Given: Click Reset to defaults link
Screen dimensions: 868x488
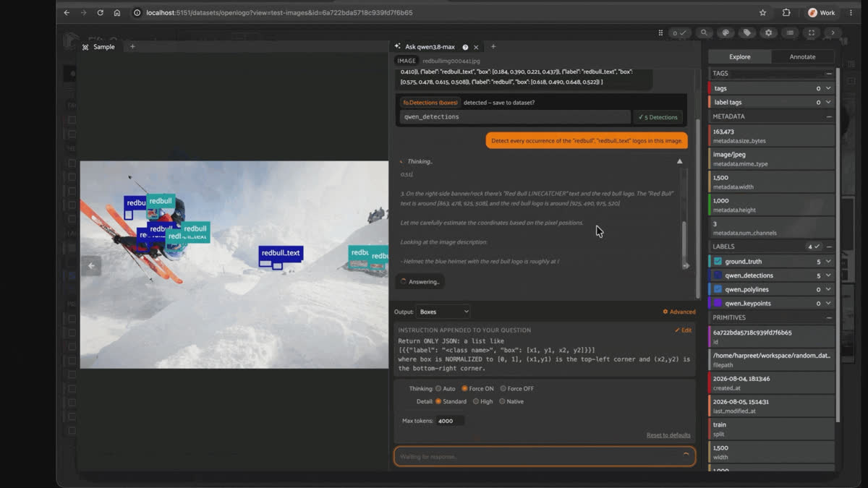Looking at the screenshot, I should (x=668, y=435).
